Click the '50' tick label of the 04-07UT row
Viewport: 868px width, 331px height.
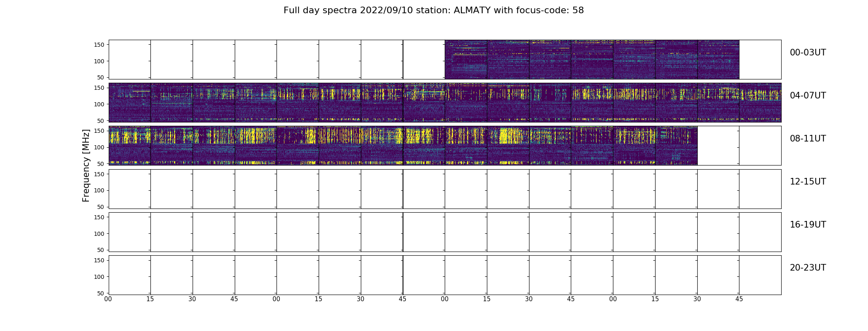pyautogui.click(x=101, y=120)
